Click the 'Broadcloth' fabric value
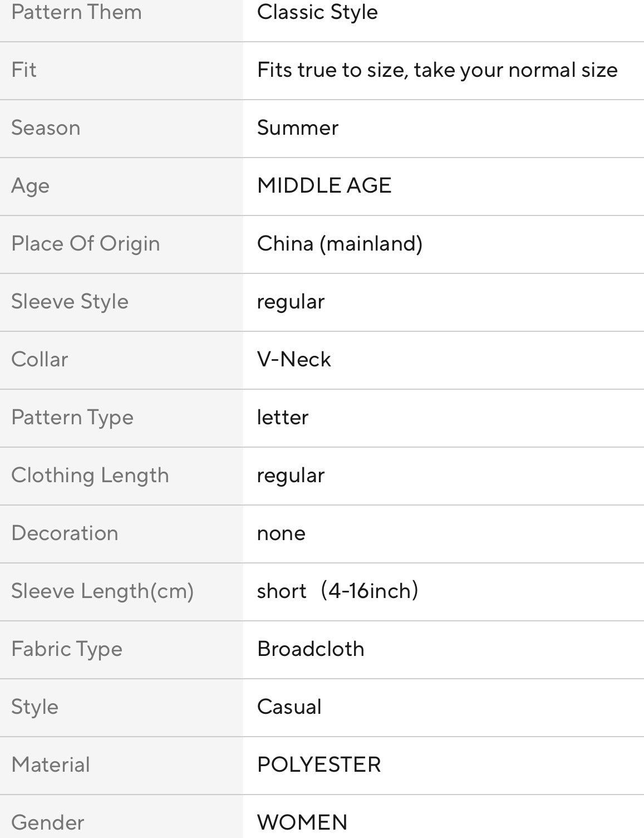The width and height of the screenshot is (644, 838). pos(311,649)
